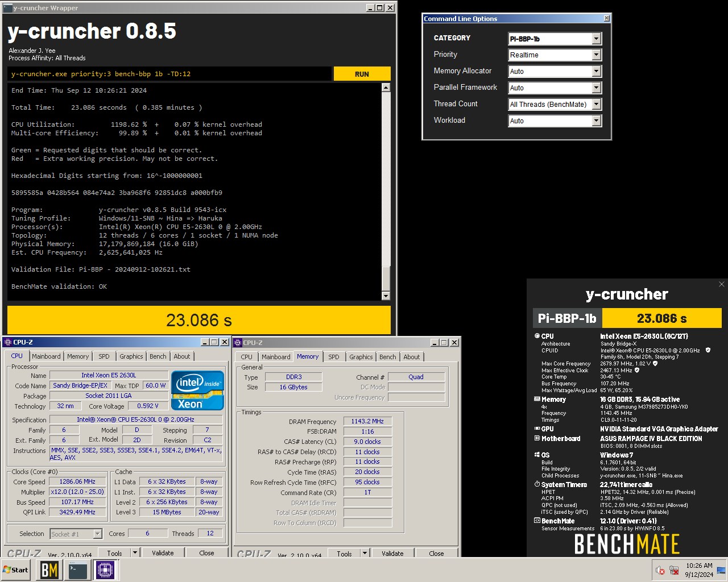
Task: Click Validate in the Timings CPU-Z window
Action: point(392,554)
